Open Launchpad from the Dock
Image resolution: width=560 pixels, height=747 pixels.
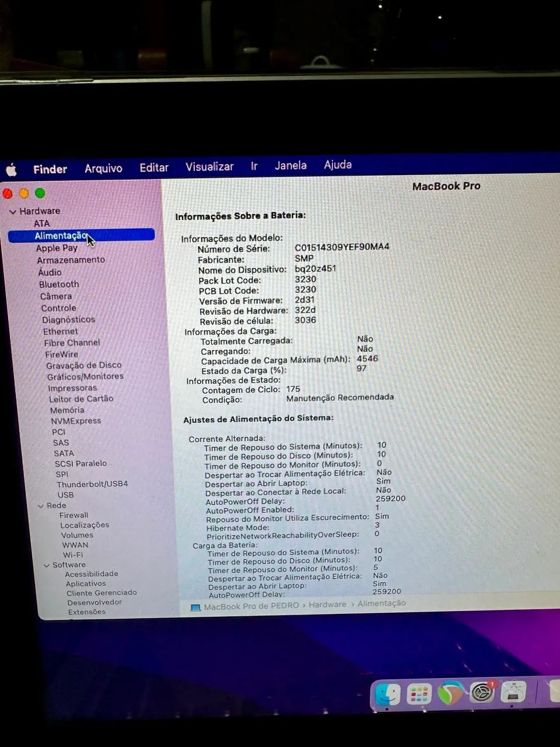click(x=419, y=694)
